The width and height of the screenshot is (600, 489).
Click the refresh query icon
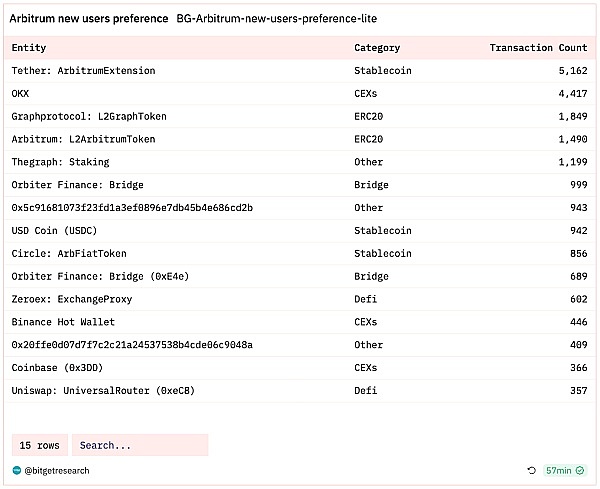pyautogui.click(x=532, y=470)
